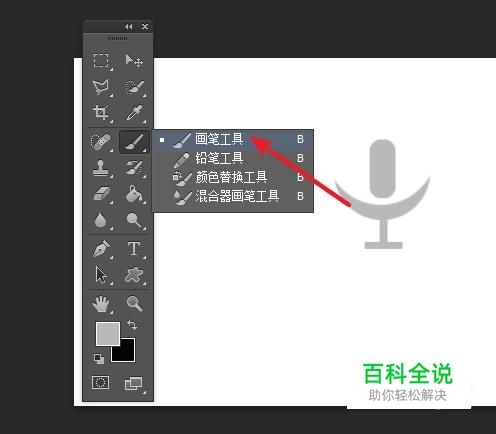Screen dimensions: 496x434
Task: Select the Pen tool
Action: [101, 249]
